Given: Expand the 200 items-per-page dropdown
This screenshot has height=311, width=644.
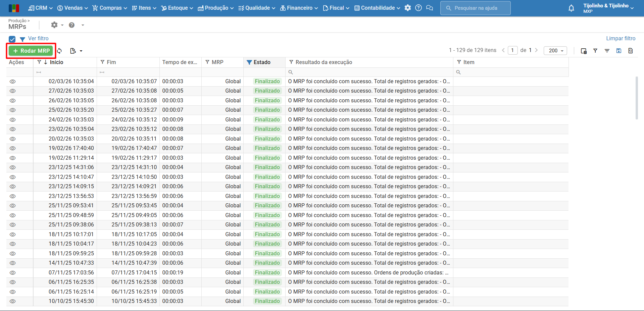Looking at the screenshot, I should click(555, 51).
